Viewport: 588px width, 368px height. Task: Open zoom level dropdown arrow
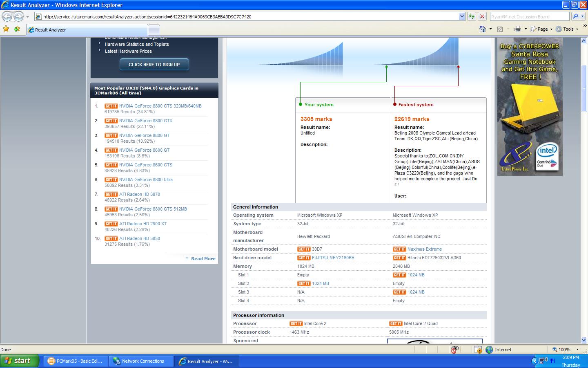point(577,350)
